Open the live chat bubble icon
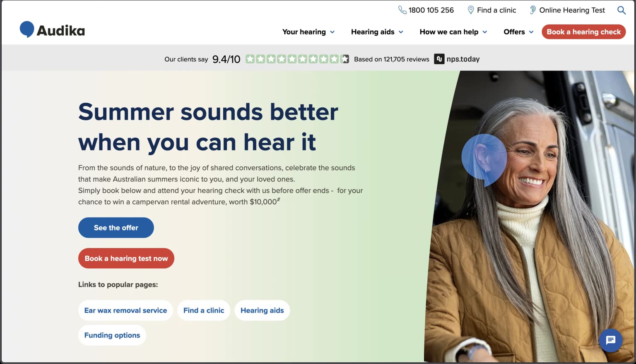636x364 pixels. (x=610, y=340)
